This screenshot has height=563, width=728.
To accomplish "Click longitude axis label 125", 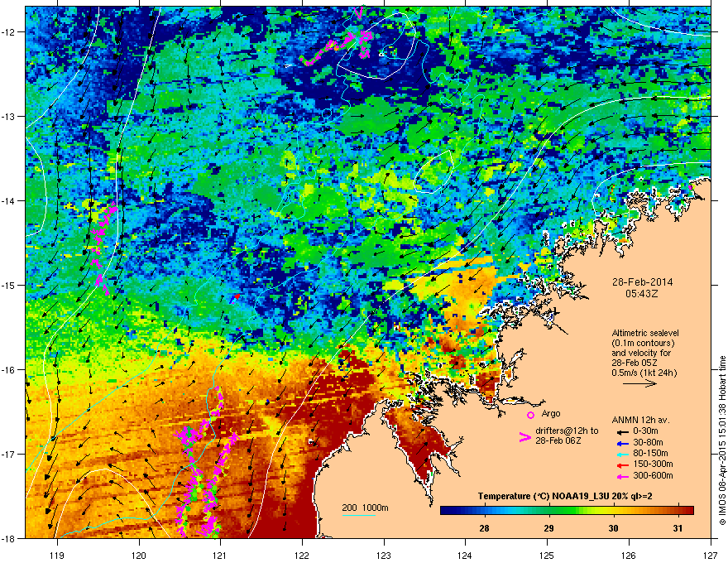I will tap(547, 555).
